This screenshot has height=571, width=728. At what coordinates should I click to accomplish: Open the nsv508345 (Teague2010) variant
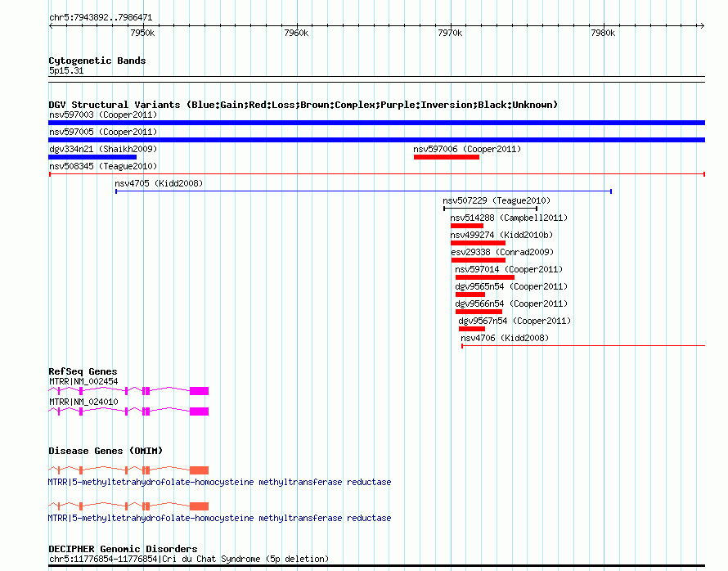[103, 166]
